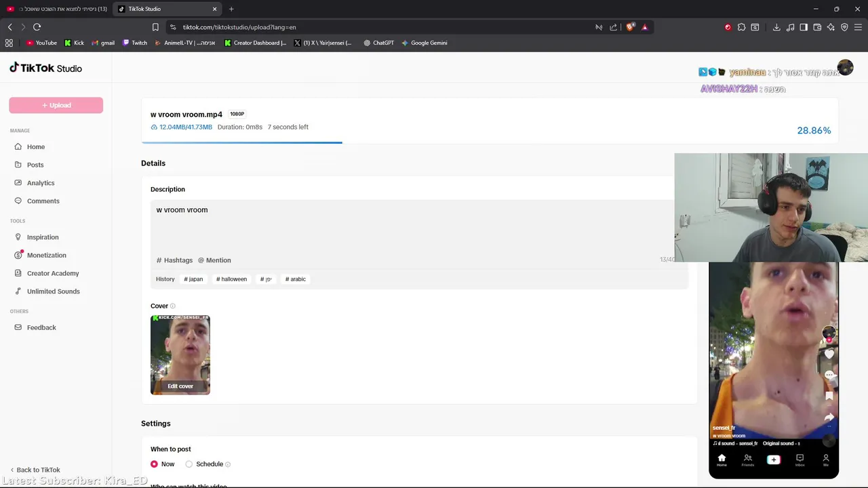Click the profile avatar in top right
Viewport: 868px width, 488px height.
(x=845, y=68)
